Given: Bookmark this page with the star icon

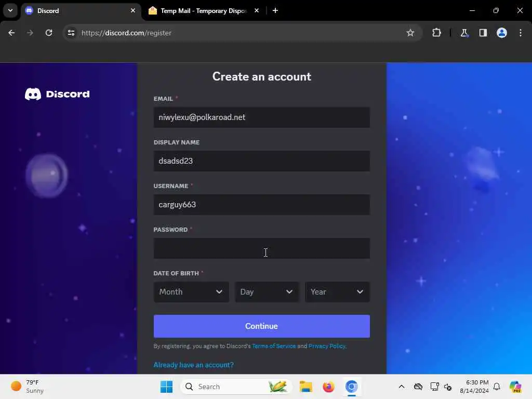Looking at the screenshot, I should click(410, 33).
